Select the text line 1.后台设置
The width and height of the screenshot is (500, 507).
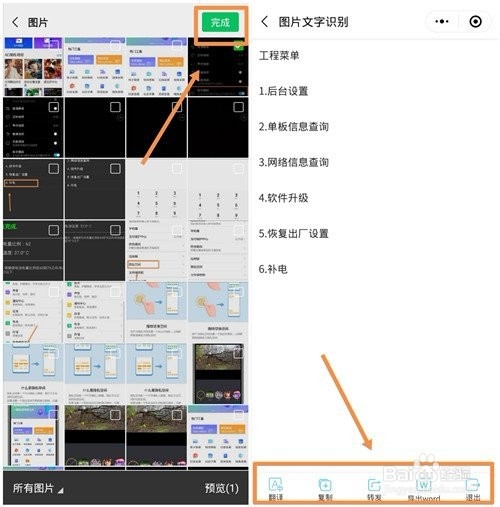point(283,91)
